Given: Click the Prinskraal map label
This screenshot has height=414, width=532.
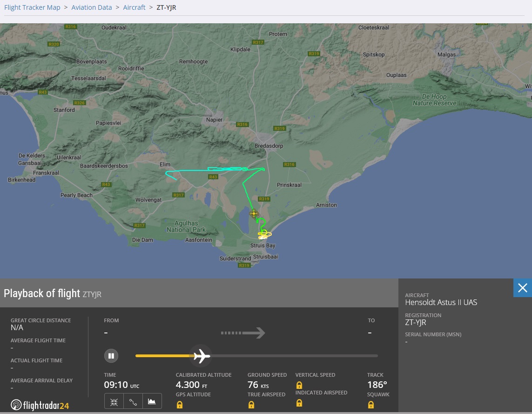Looking at the screenshot, I should pyautogui.click(x=289, y=185).
